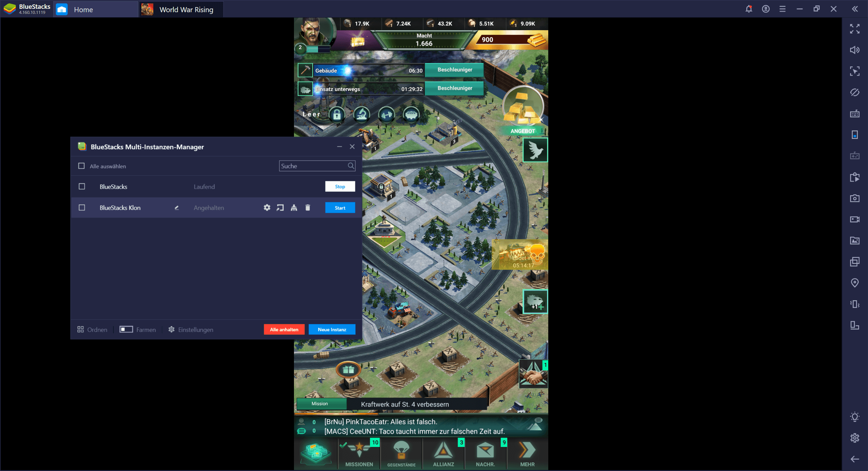
Task: Tap the gift box on the map
Action: [348, 370]
